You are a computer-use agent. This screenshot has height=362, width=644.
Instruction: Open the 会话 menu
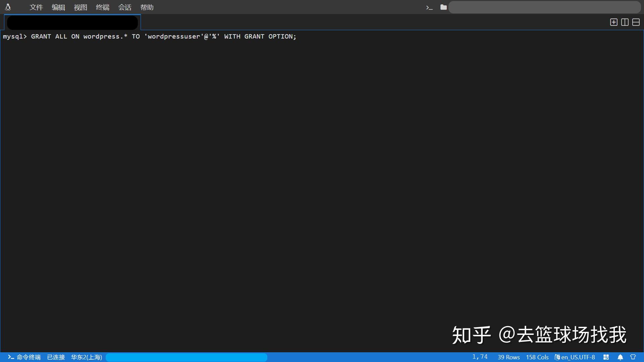pos(125,7)
